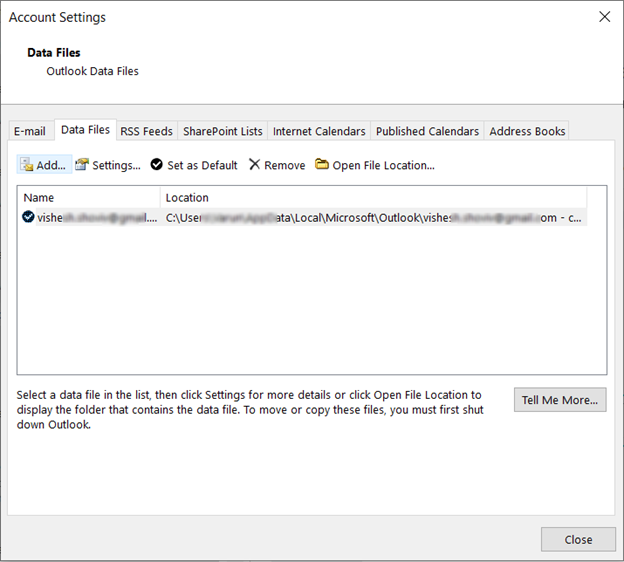
Task: Select the gmail data file name cell
Action: [x=97, y=218]
